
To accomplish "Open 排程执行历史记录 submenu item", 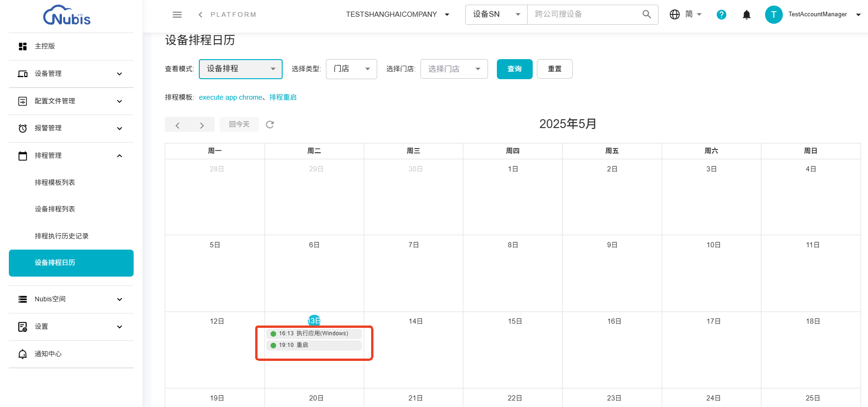I will click(x=61, y=236).
